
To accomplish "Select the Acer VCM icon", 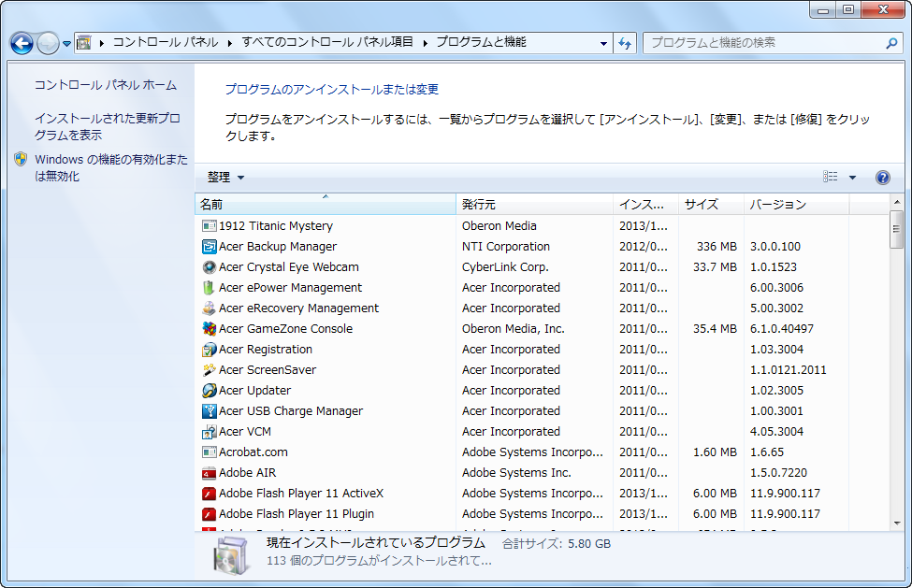I will pos(209,432).
